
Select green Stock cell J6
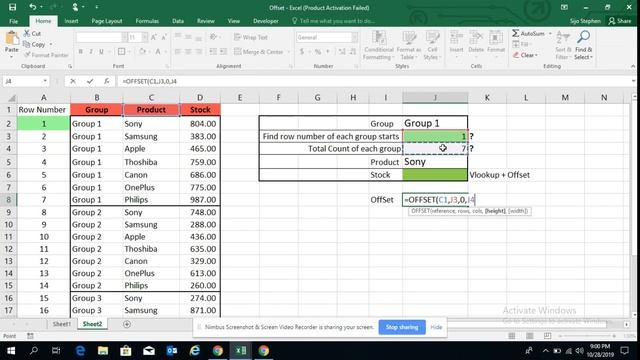tap(435, 175)
